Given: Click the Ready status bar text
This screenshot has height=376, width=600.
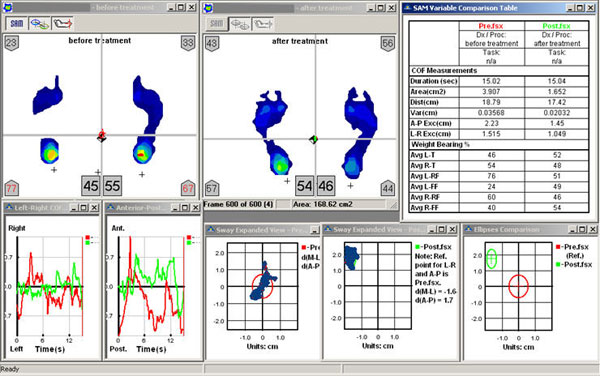Looking at the screenshot, I should (x=10, y=369).
